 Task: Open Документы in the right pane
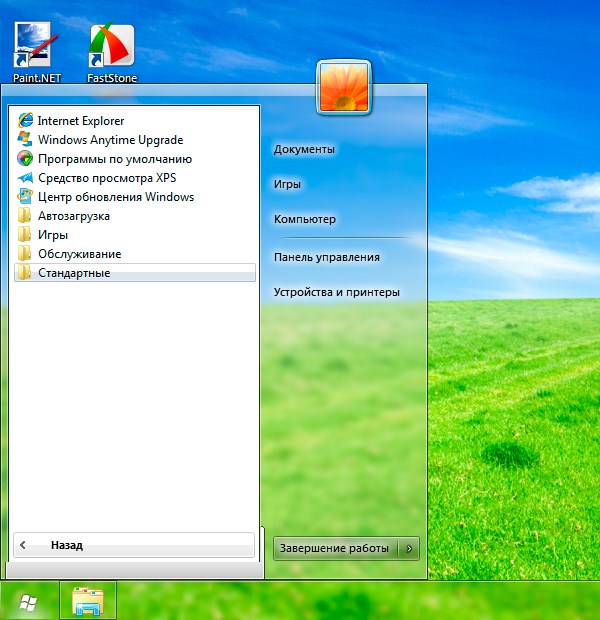coord(304,149)
